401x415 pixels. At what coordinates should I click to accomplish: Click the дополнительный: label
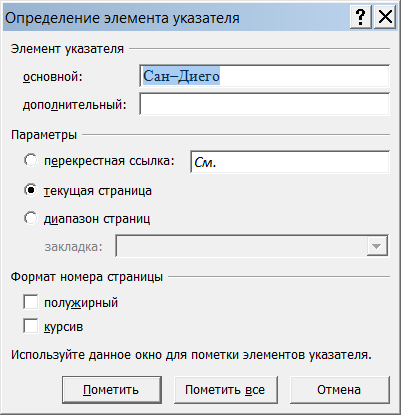pyautogui.click(x=75, y=105)
